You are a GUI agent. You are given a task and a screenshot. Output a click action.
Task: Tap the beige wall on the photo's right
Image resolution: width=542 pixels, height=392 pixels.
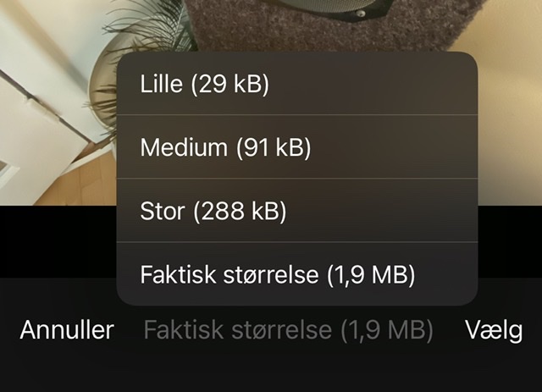pyautogui.click(x=510, y=103)
